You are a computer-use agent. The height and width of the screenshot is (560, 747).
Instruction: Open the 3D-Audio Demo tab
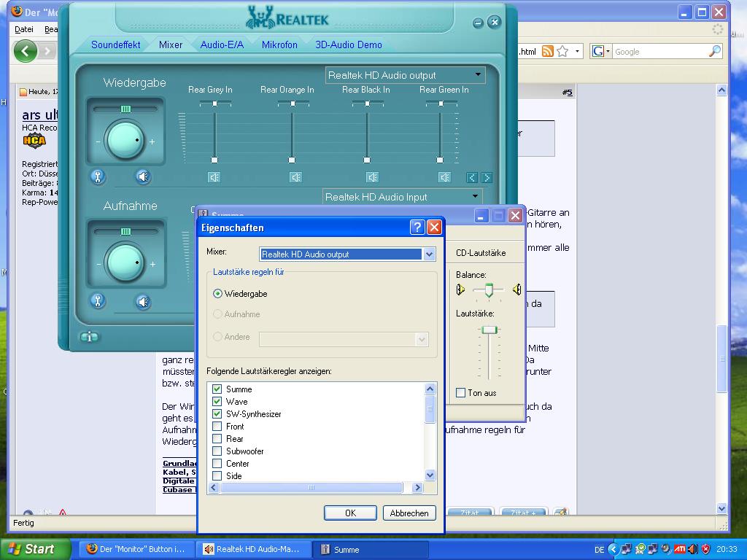click(349, 44)
